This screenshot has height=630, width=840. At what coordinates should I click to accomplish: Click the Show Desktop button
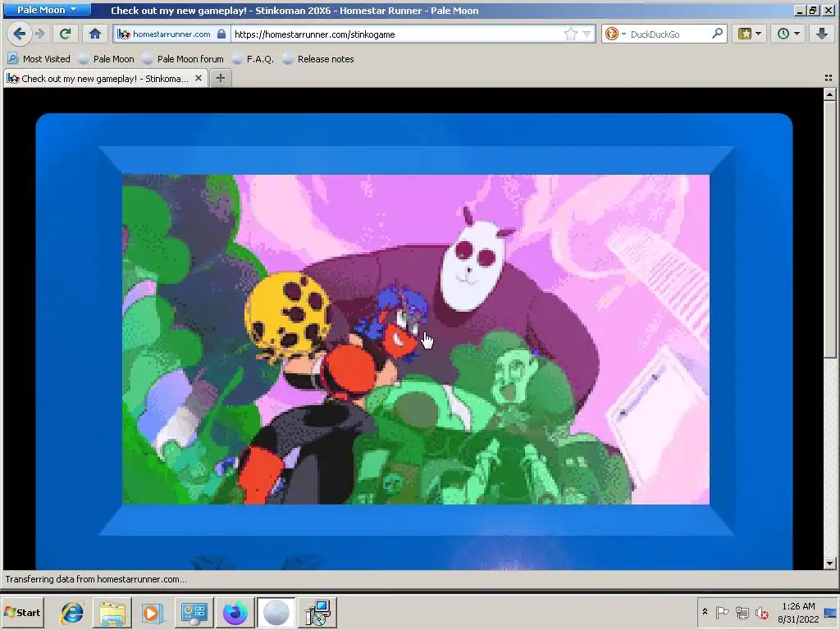(832, 612)
